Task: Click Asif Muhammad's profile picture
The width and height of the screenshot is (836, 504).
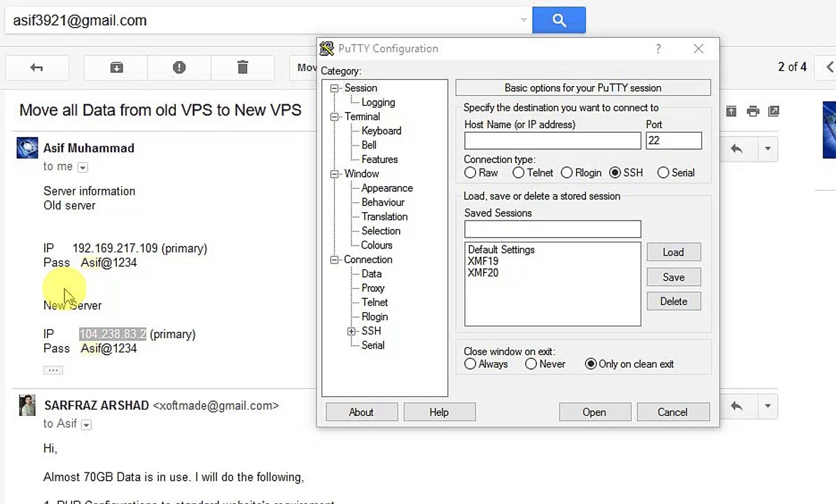Action: 27,148
